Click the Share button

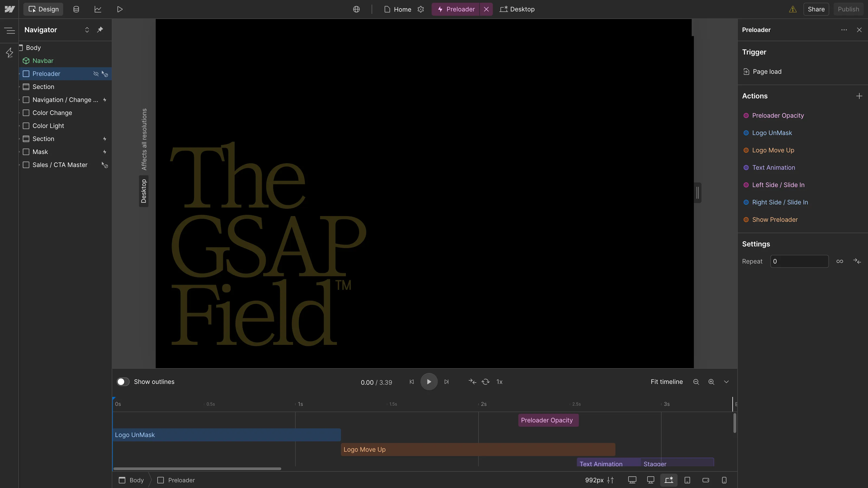[x=816, y=9]
